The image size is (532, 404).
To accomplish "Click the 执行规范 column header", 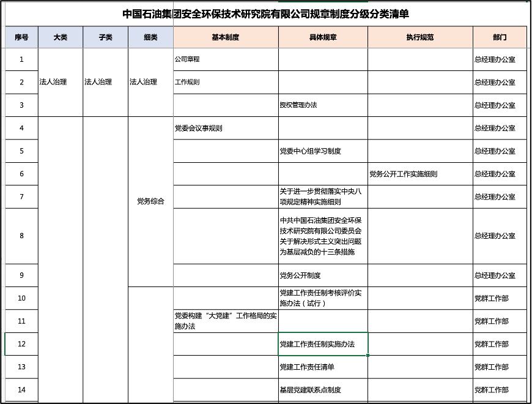I will [420, 37].
